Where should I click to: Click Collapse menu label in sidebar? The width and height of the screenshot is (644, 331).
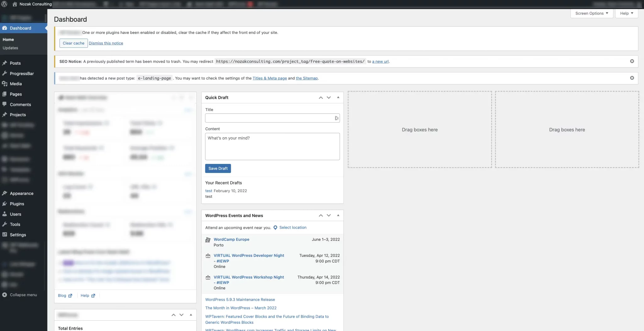[23, 295]
